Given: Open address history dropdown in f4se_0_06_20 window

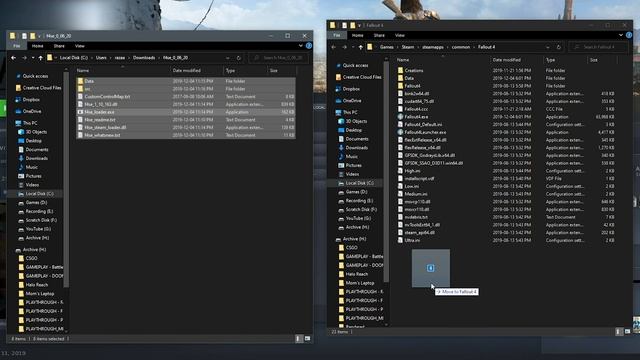Looking at the screenshot, I should coord(228,58).
